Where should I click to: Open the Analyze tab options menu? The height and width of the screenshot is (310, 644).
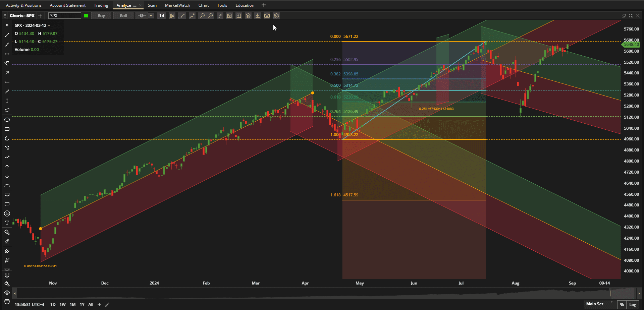click(135, 5)
